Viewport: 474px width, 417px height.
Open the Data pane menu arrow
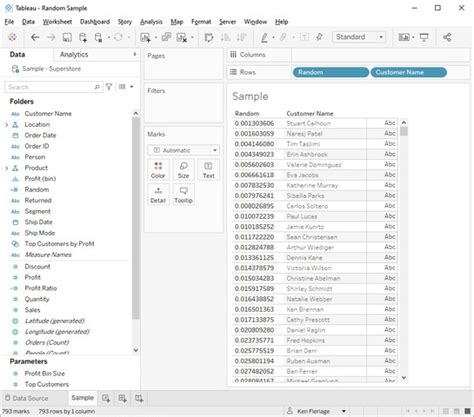(135, 54)
